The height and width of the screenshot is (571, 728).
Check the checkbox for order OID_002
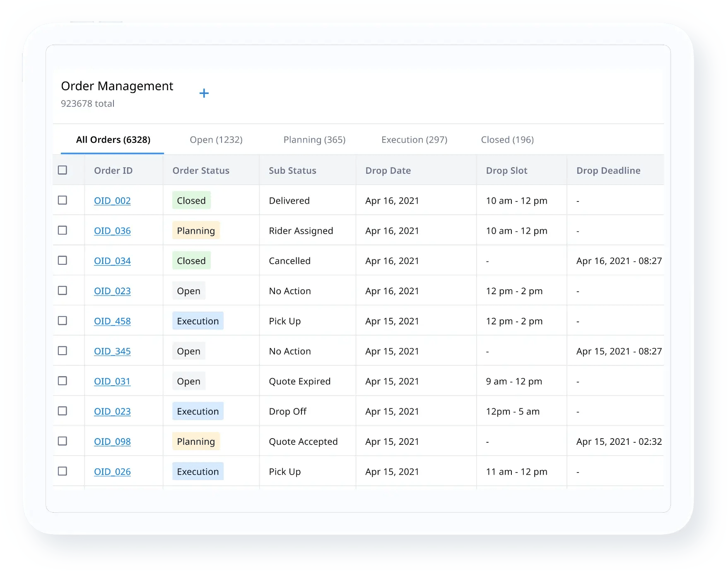63,200
